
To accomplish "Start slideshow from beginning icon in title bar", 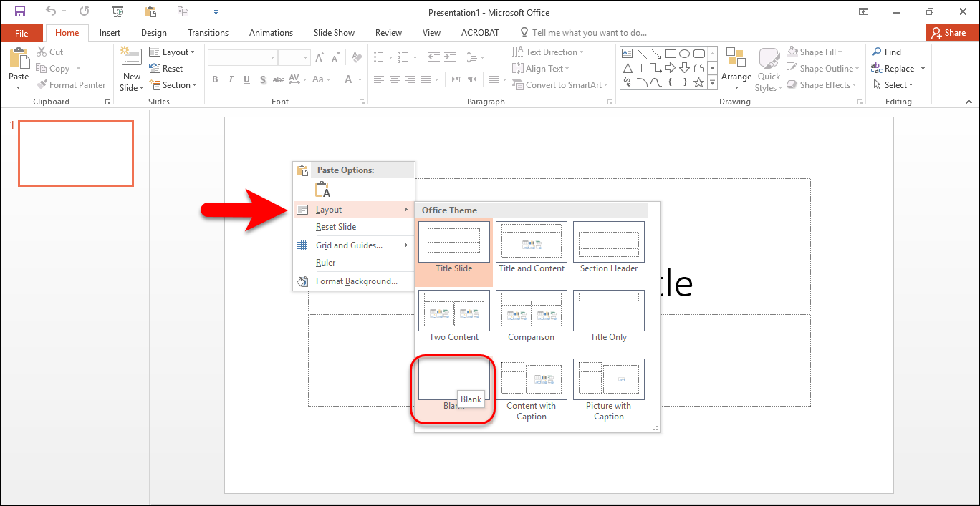I will click(x=117, y=11).
